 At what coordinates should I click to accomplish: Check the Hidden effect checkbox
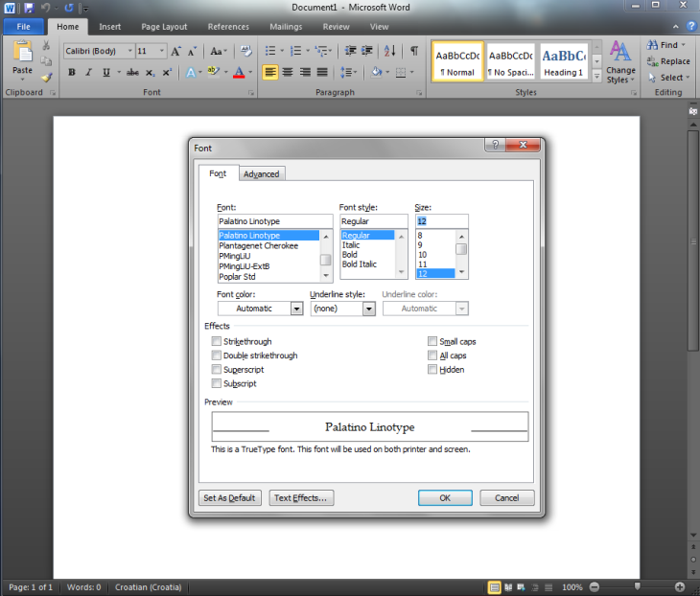[x=432, y=370]
